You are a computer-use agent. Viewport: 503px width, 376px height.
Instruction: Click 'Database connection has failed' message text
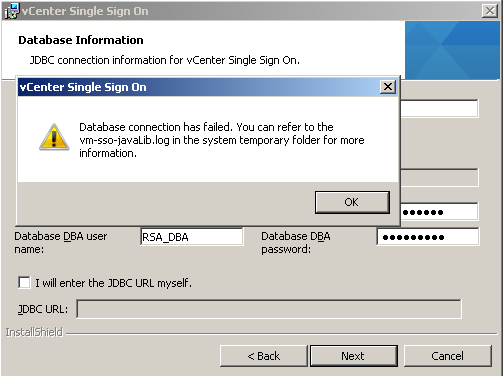pos(222,140)
